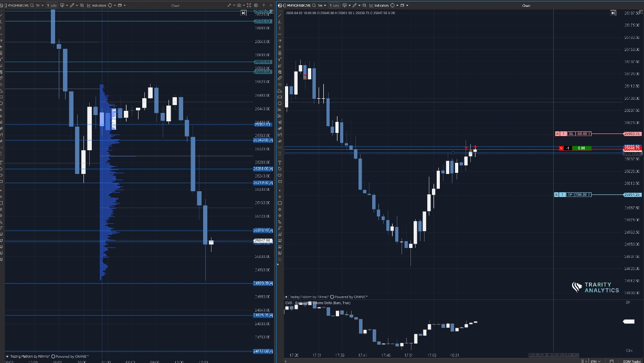The height and width of the screenshot is (363, 644).
Task: Click the 25001.25 take-profit price tag
Action: click(x=632, y=195)
